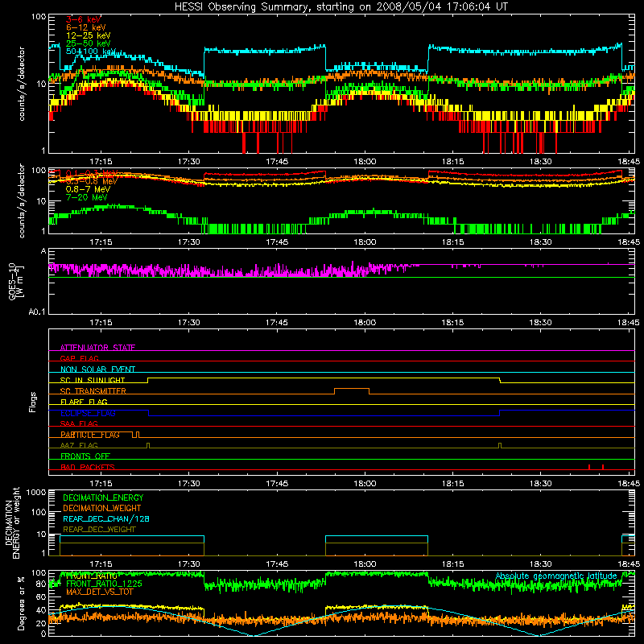
Task: Click the 18:30 time label under keV panel
Action: 540,162
